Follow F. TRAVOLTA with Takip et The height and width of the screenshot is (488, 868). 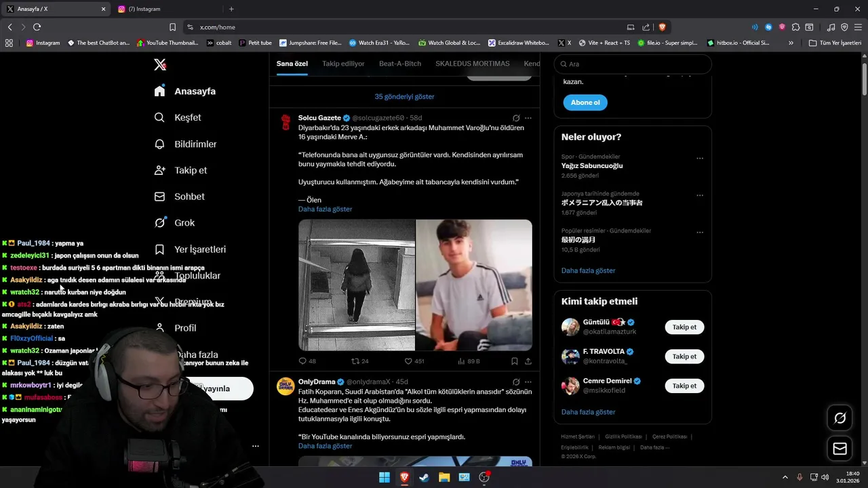pyautogui.click(x=684, y=357)
